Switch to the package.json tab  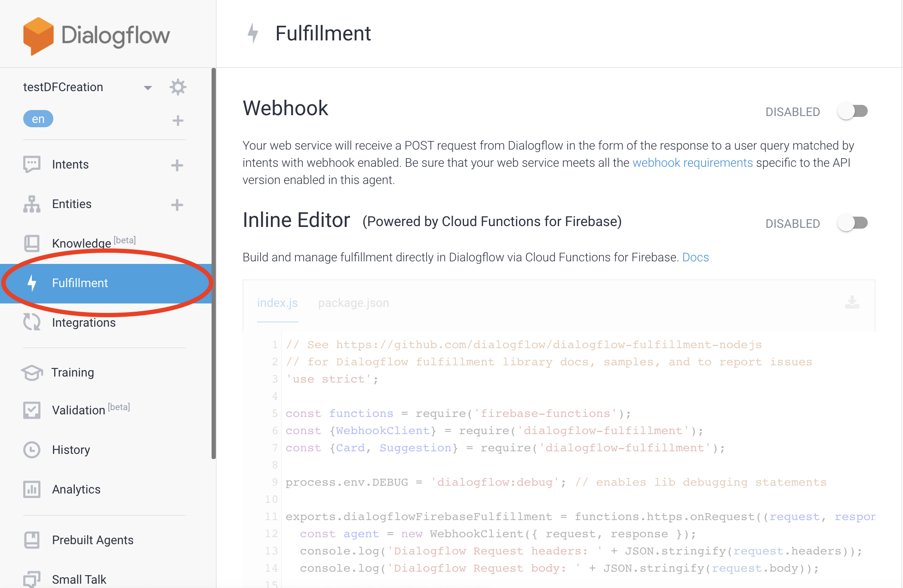[x=353, y=303]
